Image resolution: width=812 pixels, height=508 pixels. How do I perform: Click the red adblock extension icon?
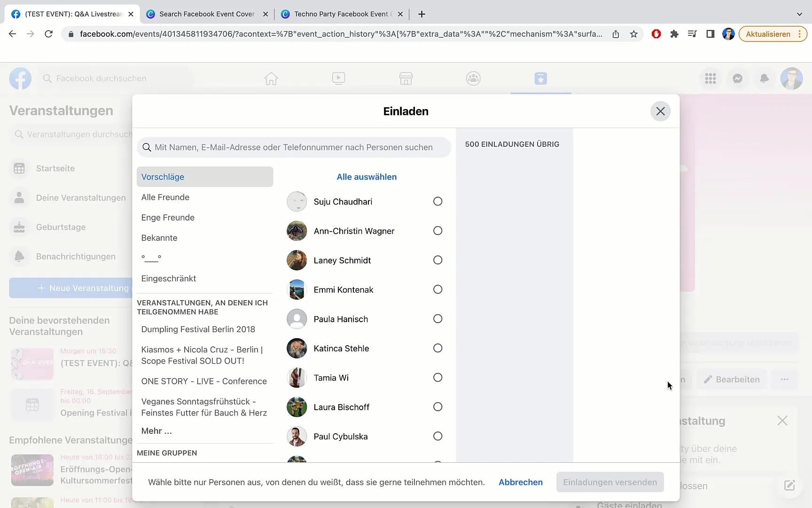(x=656, y=34)
